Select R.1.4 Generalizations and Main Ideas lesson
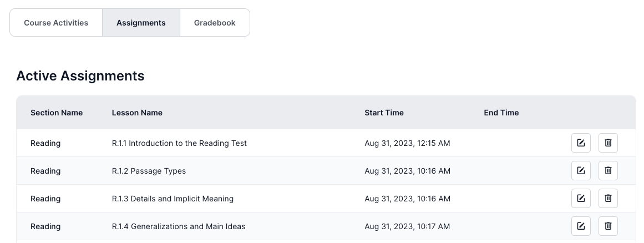Image resolution: width=644 pixels, height=243 pixels. 178,226
